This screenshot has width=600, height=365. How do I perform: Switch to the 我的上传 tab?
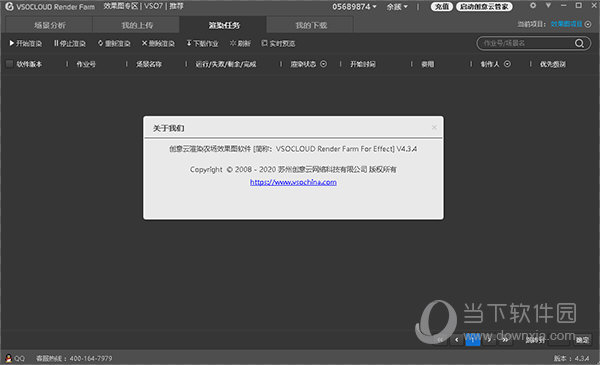136,25
